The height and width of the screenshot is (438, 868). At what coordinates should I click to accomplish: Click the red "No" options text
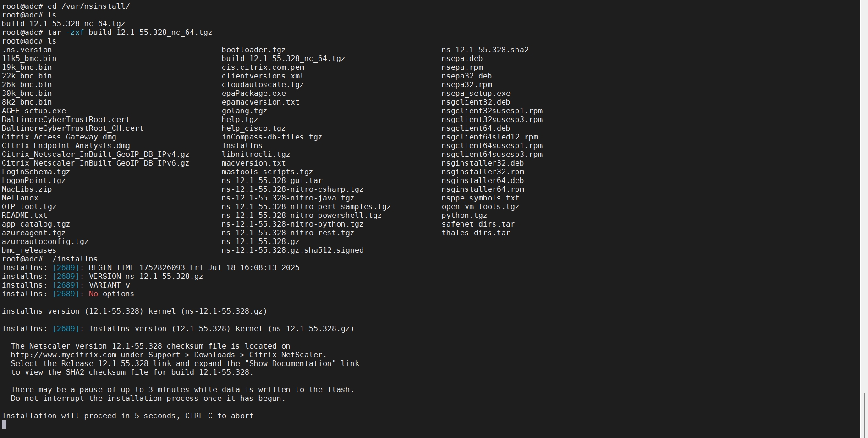(x=93, y=294)
